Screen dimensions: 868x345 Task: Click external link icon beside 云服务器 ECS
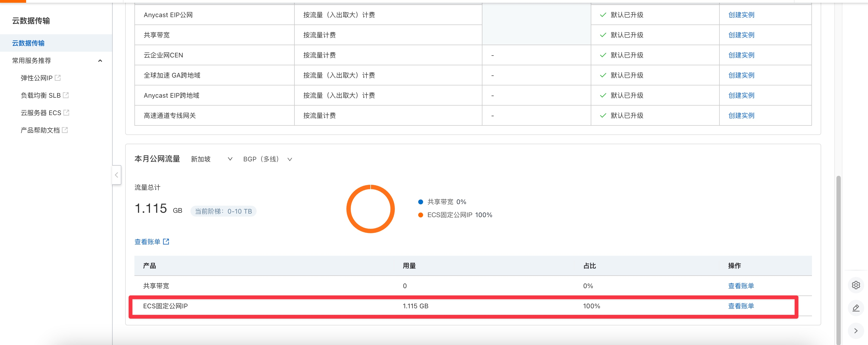(x=66, y=113)
